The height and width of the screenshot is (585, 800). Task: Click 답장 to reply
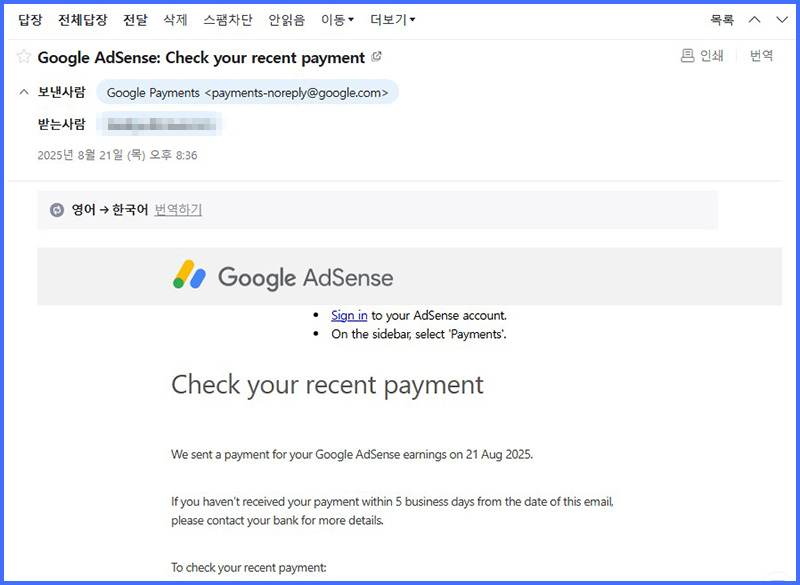30,20
